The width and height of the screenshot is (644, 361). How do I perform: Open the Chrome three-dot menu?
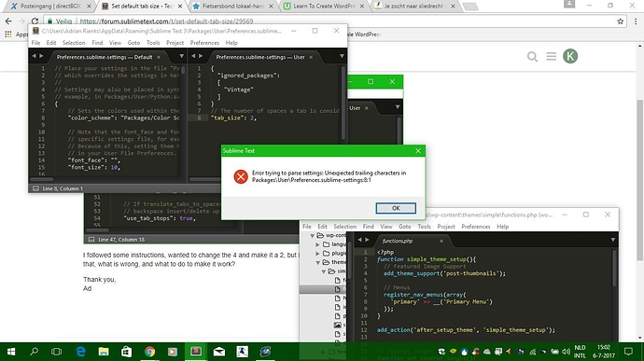(636, 21)
